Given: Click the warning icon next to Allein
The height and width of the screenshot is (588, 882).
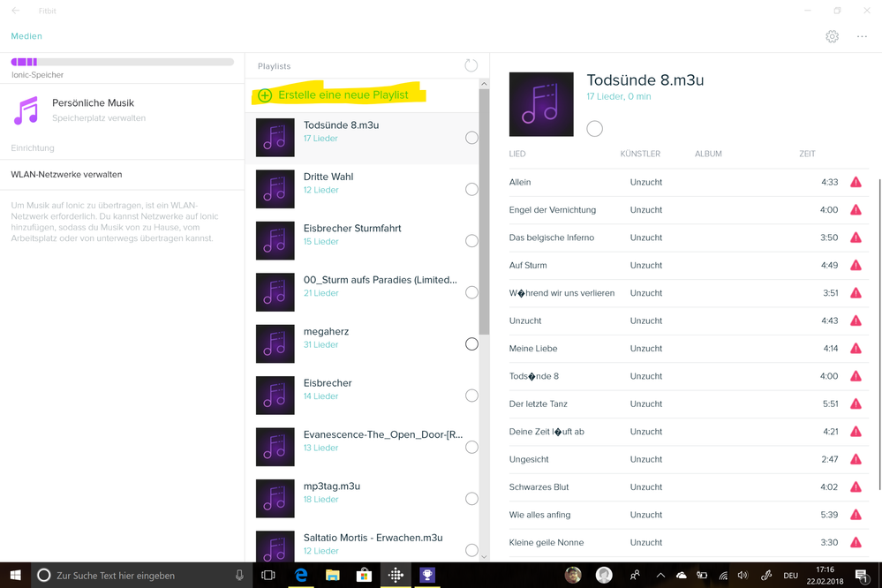Looking at the screenshot, I should (856, 182).
